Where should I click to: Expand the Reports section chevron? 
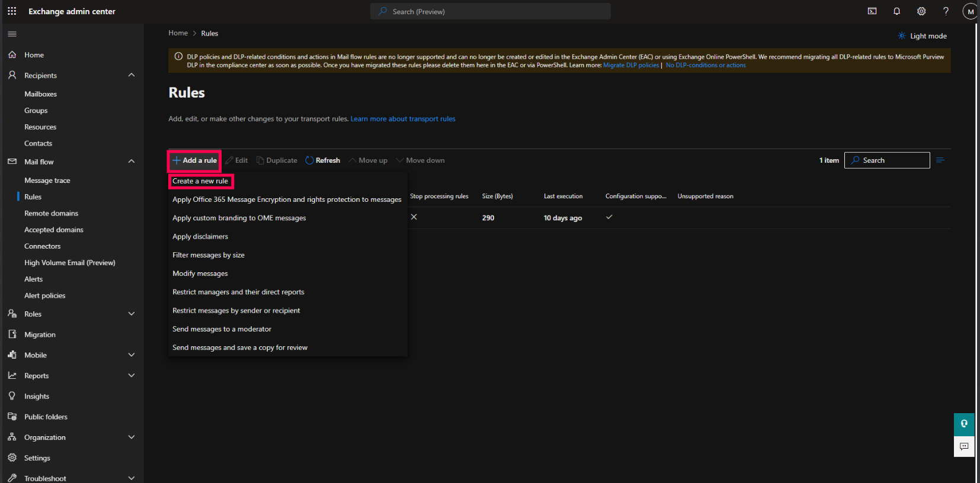[x=132, y=375]
